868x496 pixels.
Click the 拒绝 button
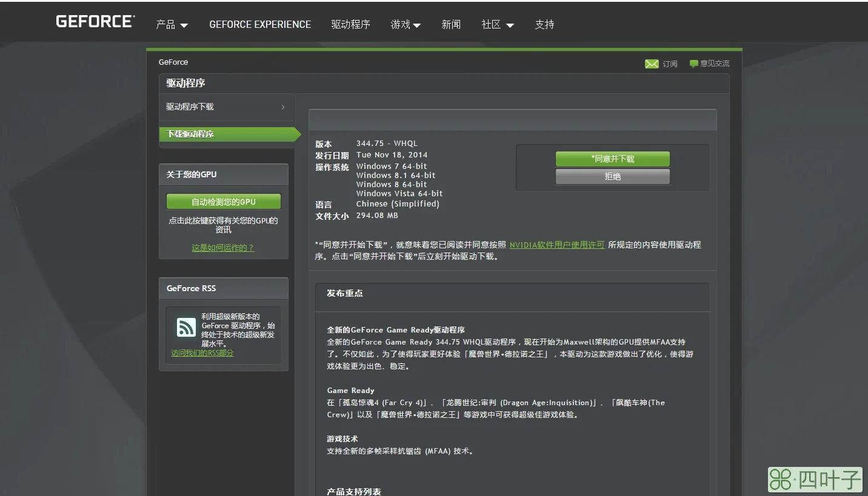pyautogui.click(x=613, y=176)
